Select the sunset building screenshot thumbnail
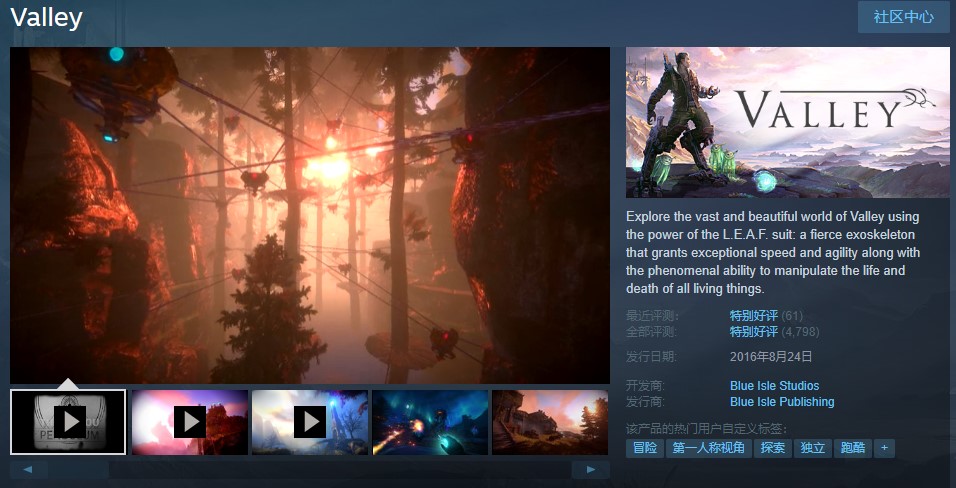 coord(550,422)
